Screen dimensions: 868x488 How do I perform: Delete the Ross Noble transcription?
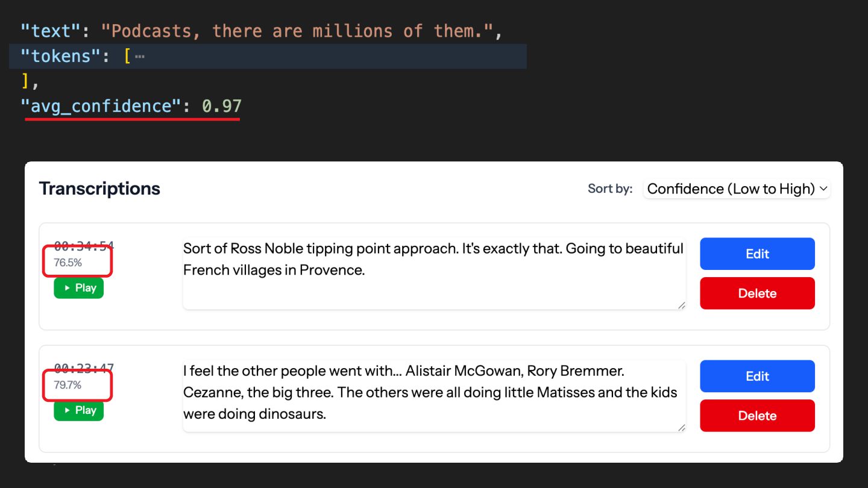click(757, 293)
